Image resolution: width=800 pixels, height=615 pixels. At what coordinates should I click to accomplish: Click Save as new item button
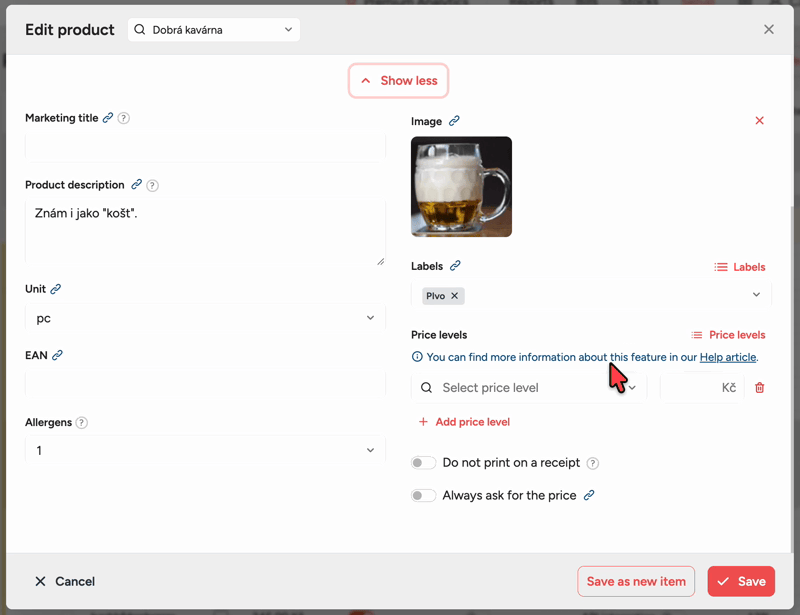pyautogui.click(x=636, y=581)
